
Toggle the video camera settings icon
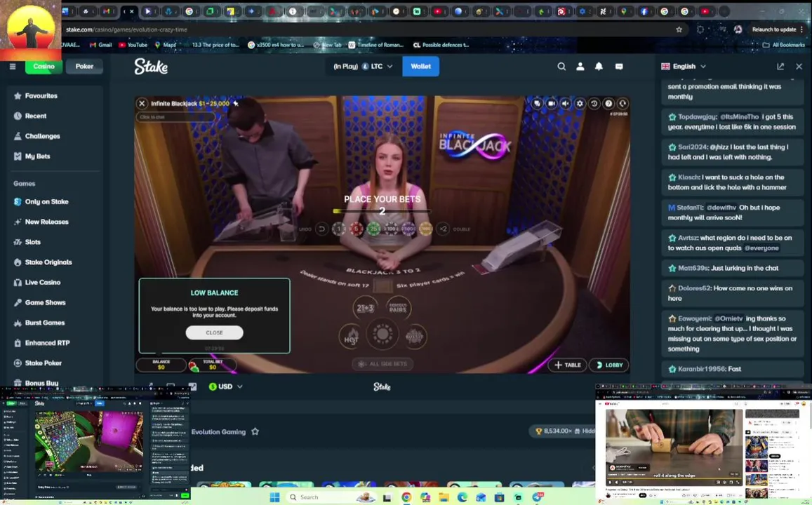coord(551,104)
